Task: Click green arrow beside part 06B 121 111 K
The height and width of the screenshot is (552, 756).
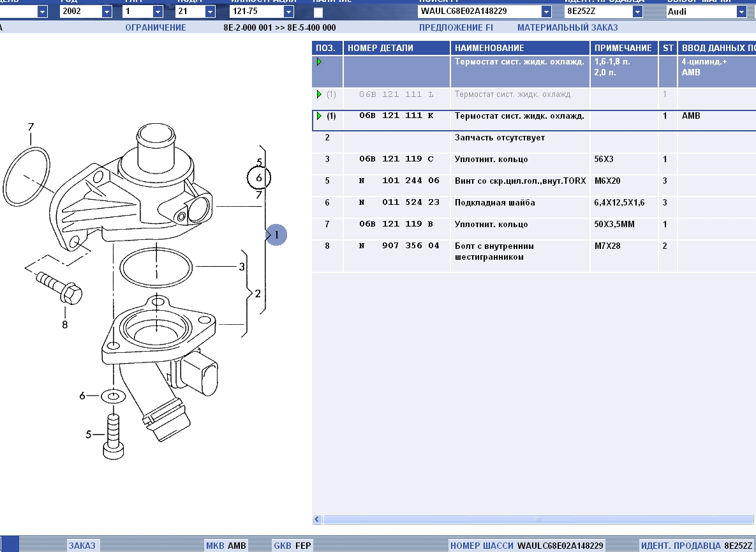Action: 319,116
